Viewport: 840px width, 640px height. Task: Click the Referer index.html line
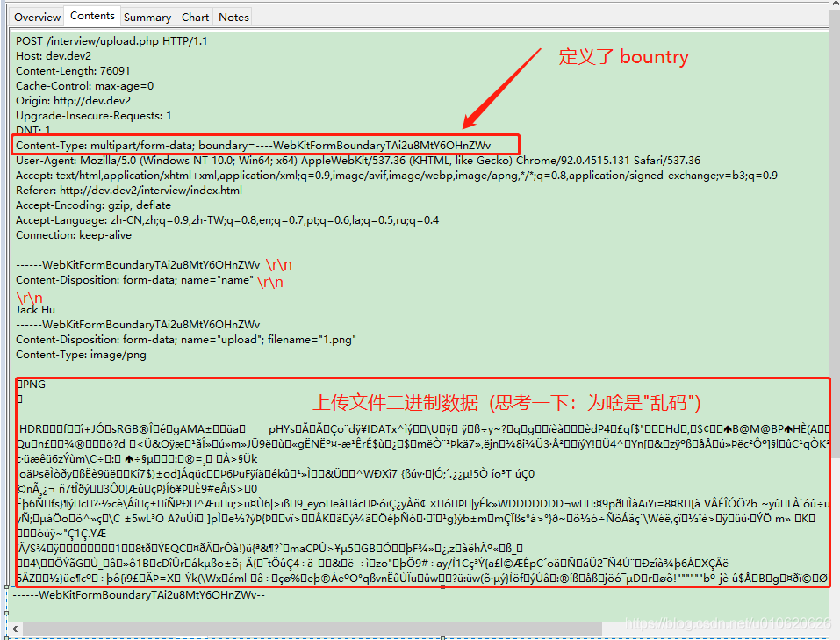(x=128, y=191)
